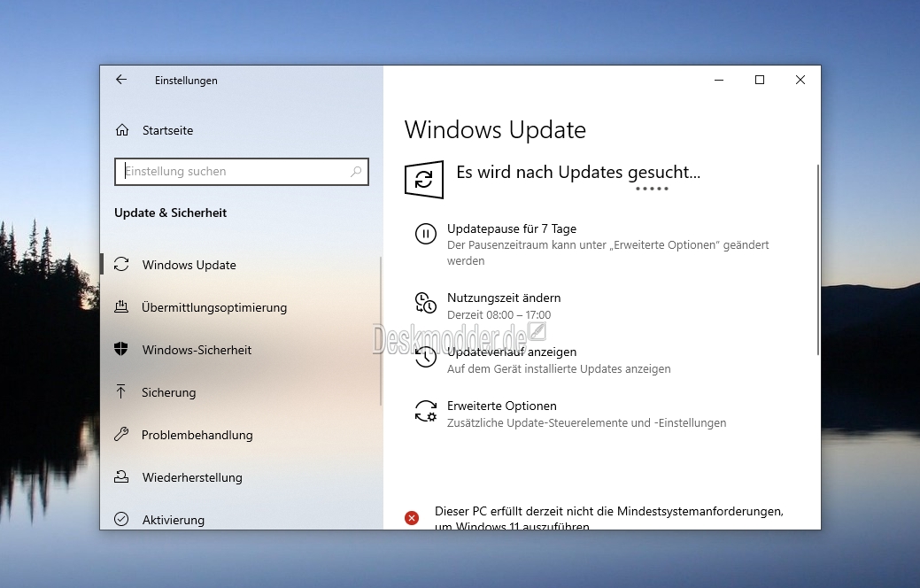Click the Aktivierung checkmark icon
This screenshot has height=588, width=920.
click(x=121, y=519)
